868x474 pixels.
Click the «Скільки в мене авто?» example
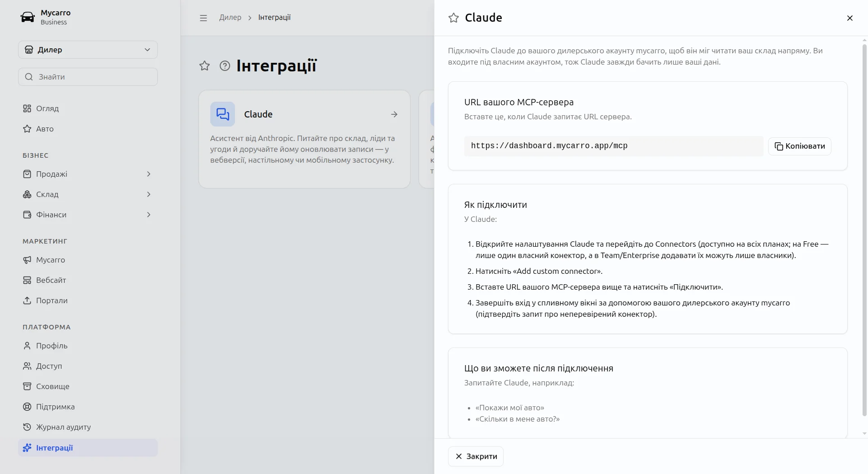[518, 419]
